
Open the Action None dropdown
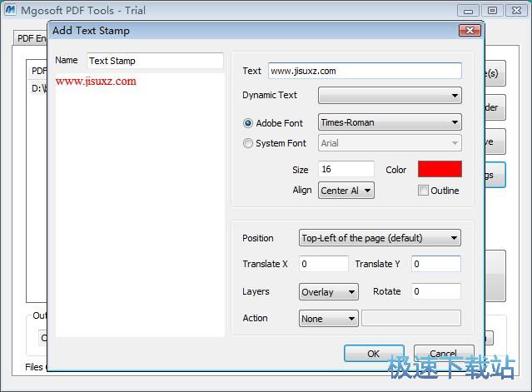tap(328, 319)
